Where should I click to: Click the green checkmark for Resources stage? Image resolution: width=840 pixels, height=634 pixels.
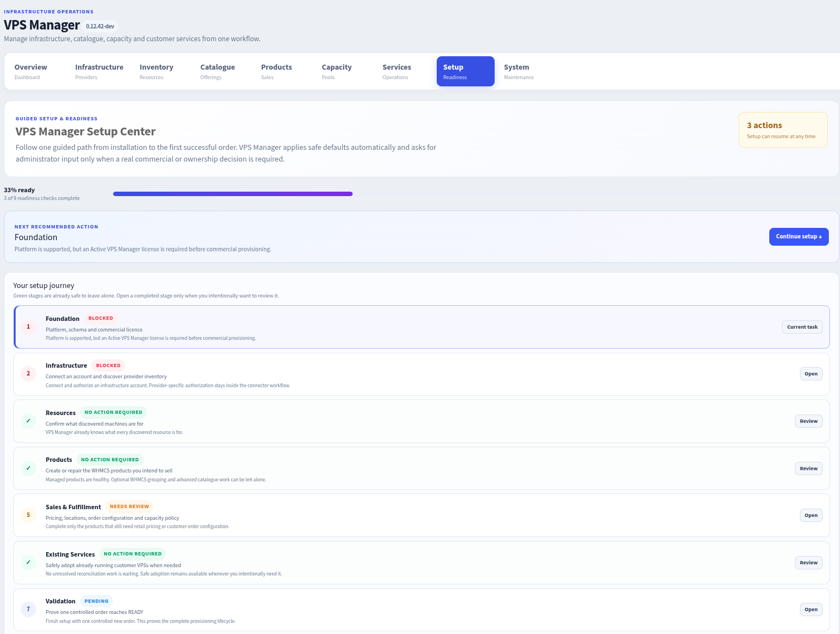(x=28, y=421)
